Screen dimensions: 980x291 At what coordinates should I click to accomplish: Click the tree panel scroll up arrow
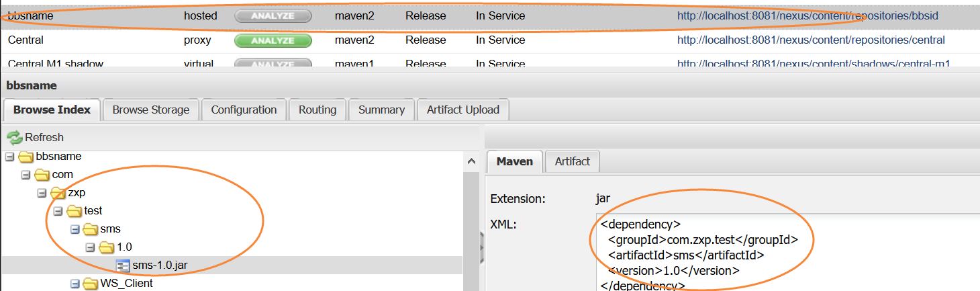click(473, 162)
